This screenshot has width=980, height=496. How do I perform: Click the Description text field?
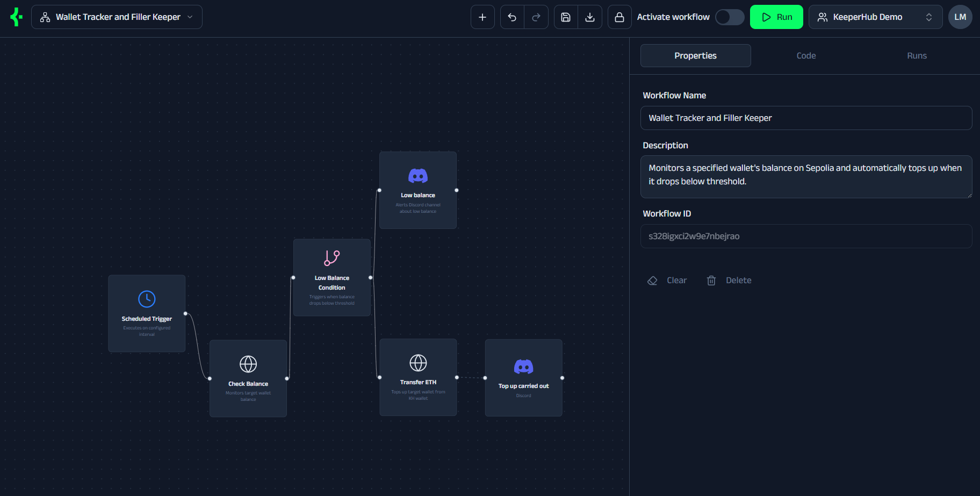pyautogui.click(x=806, y=177)
